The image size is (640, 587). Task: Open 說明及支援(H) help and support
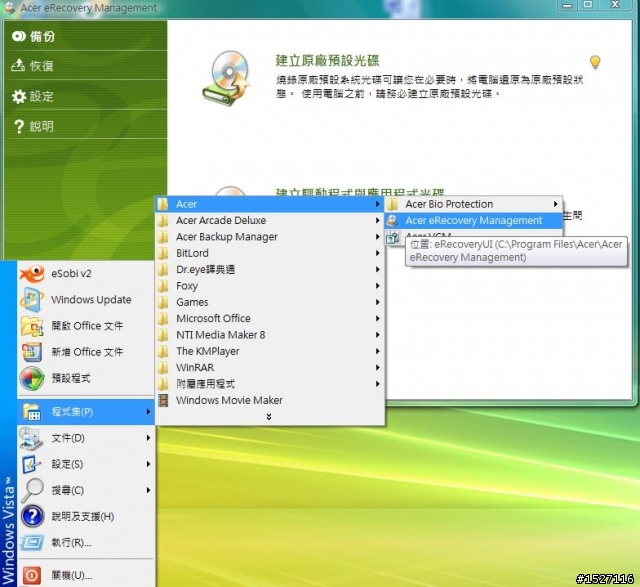point(86,516)
